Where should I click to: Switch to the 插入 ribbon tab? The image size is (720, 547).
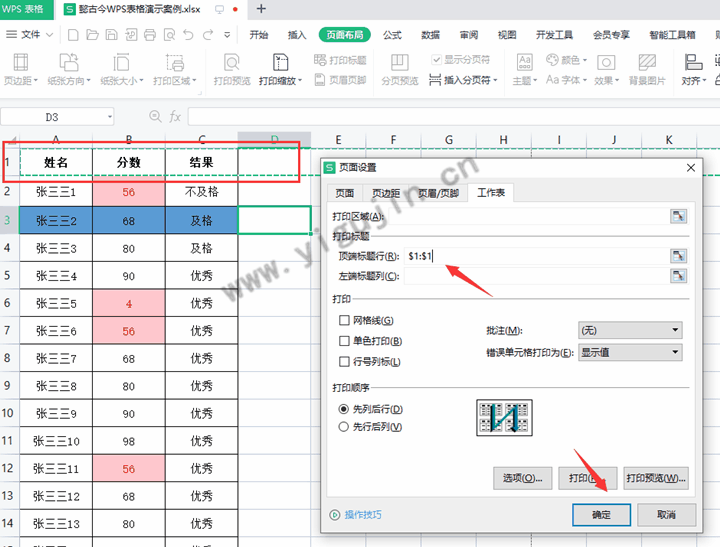297,35
